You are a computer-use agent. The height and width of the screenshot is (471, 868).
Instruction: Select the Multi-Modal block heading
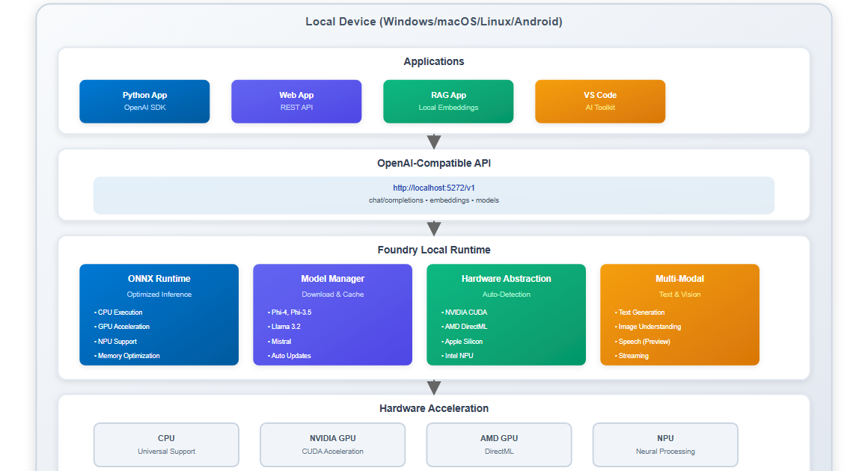pos(679,279)
